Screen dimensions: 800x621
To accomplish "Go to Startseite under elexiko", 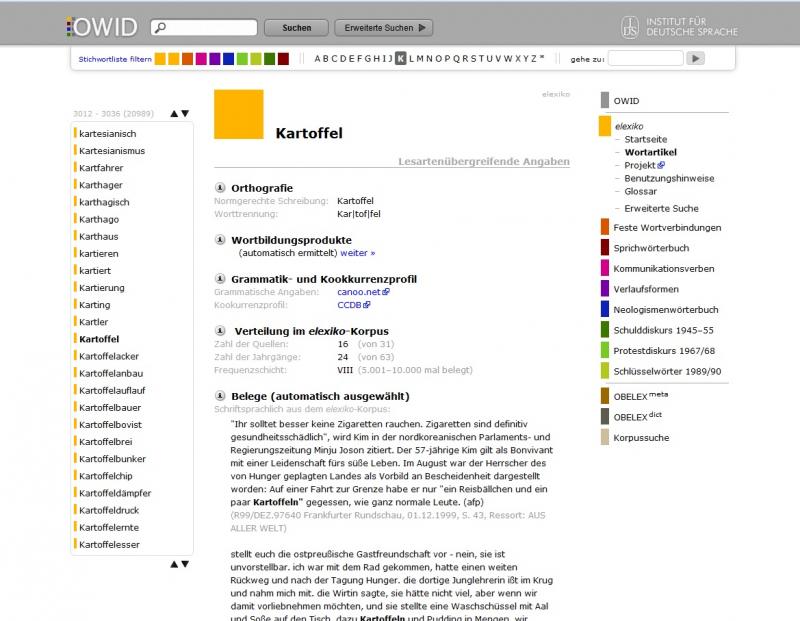I will pyautogui.click(x=645, y=139).
